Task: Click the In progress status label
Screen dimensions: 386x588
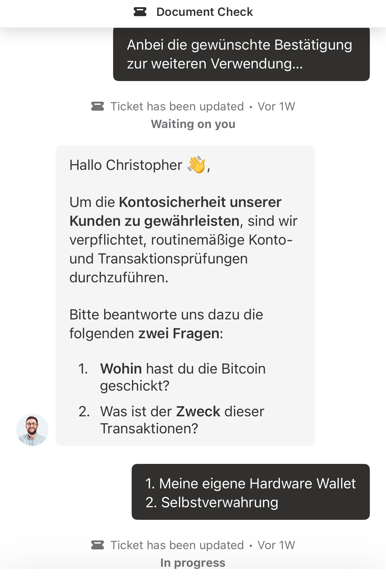Action: [193, 563]
